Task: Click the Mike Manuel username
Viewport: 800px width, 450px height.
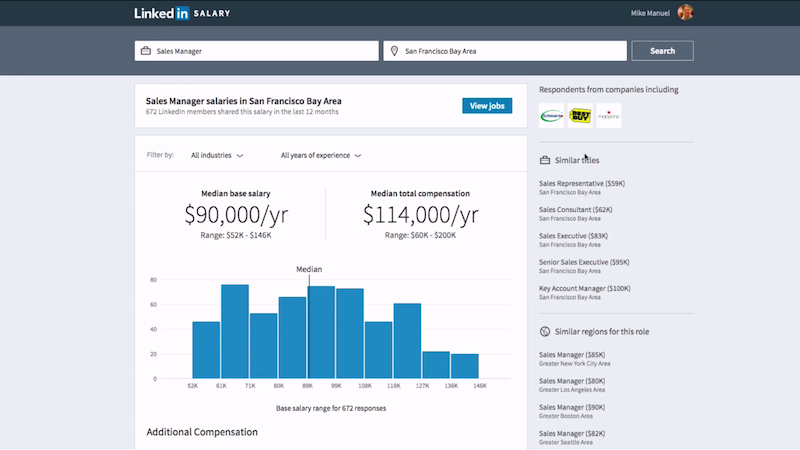Action: (x=650, y=13)
